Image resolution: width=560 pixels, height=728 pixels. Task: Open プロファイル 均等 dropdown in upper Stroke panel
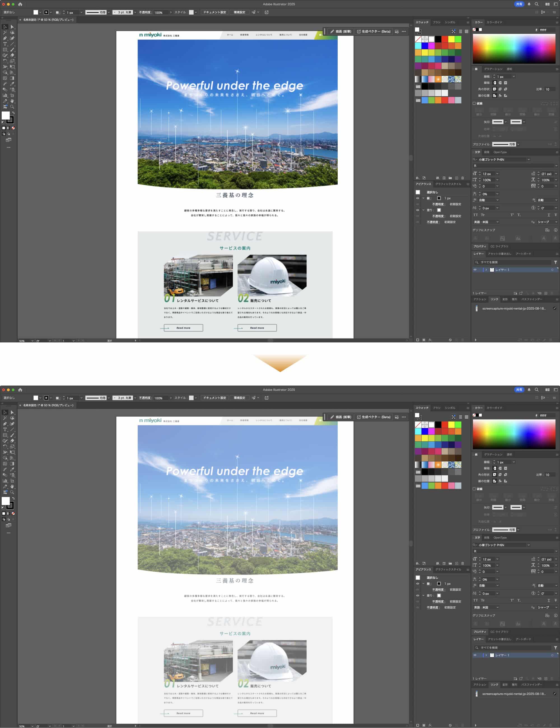[x=518, y=144]
